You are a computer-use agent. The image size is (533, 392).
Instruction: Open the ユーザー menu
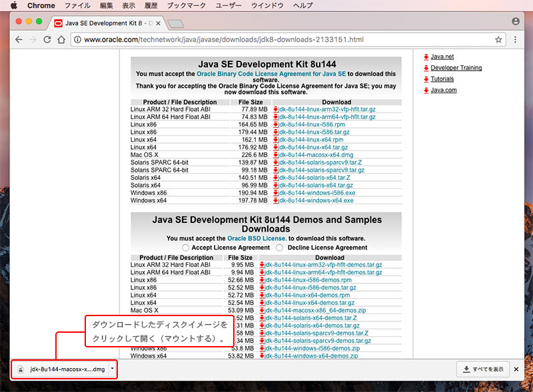[229, 5]
